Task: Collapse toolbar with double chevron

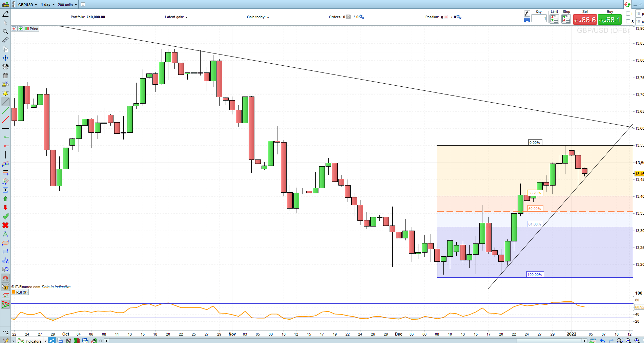Action: pos(101,341)
